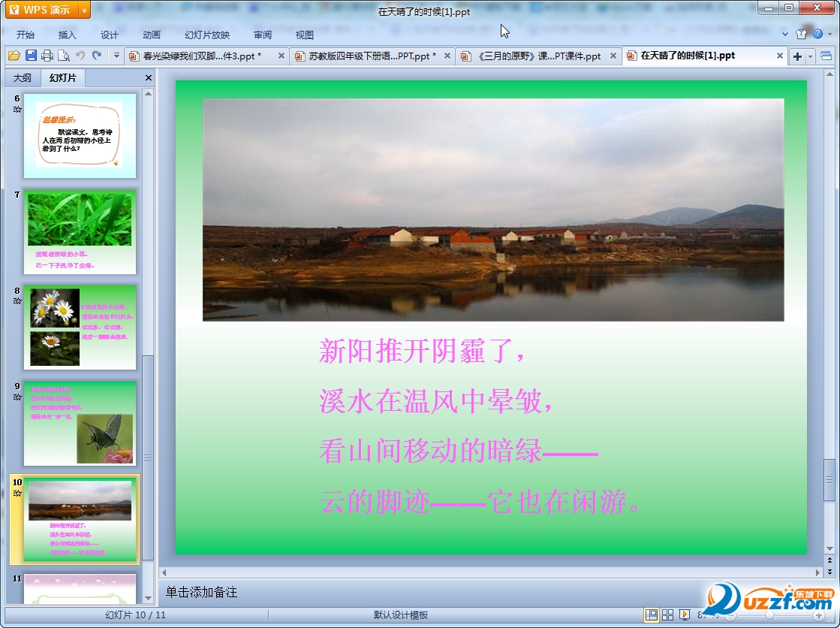Open the 开始 ribbon tab
The width and height of the screenshot is (840, 628).
click(x=26, y=35)
